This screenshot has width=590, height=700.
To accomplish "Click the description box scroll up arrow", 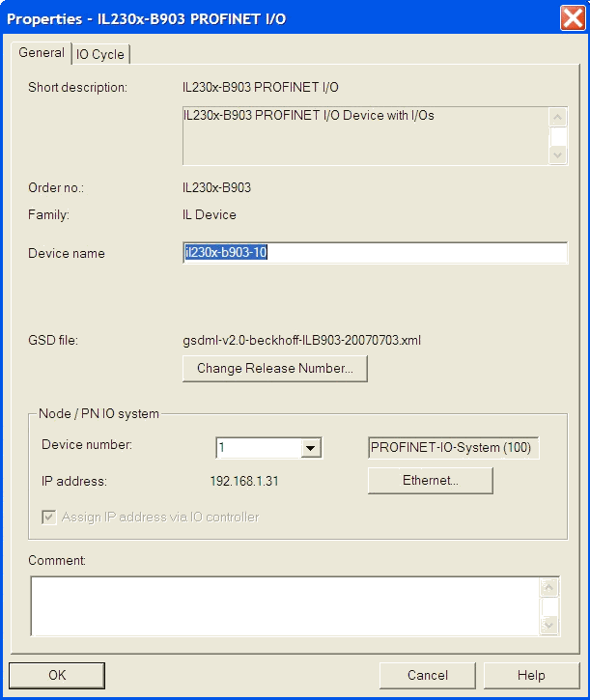I will pos(557,118).
